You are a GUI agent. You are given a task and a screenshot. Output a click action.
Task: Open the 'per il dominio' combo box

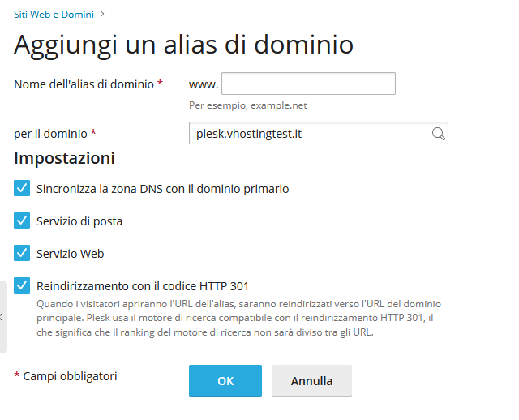319,133
